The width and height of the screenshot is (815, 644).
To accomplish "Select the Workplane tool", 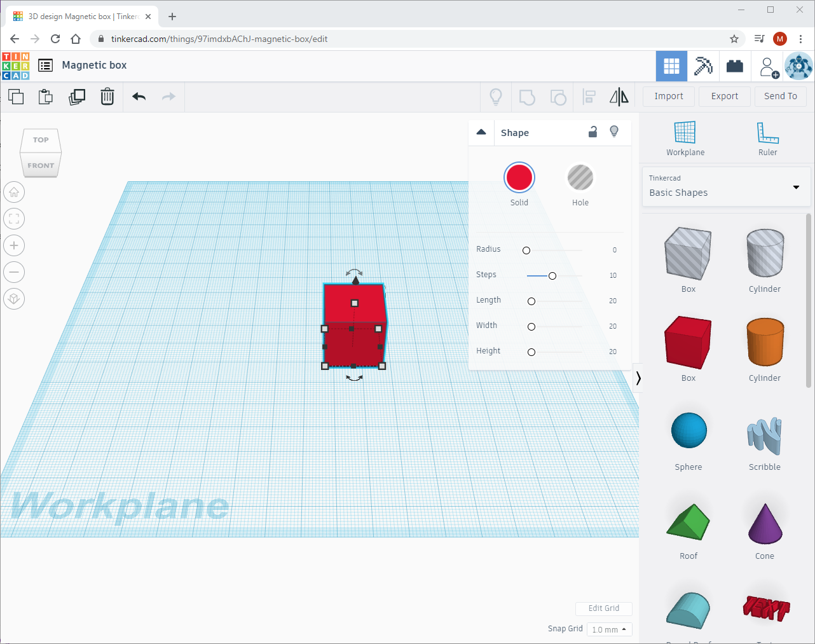I will (685, 139).
